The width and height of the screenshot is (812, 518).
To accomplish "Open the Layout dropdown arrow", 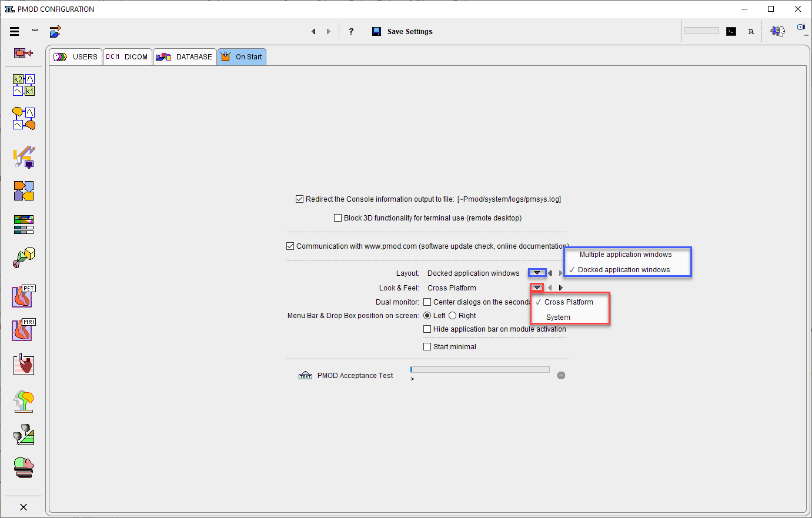I will coord(537,273).
